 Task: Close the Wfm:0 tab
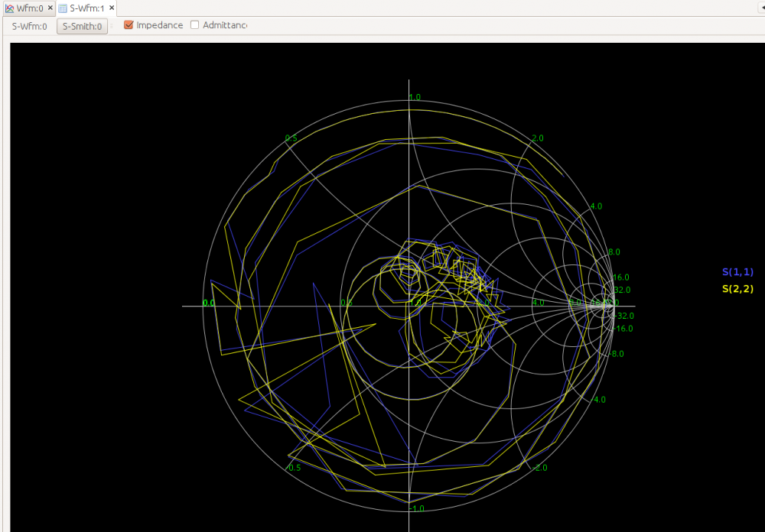pos(50,8)
